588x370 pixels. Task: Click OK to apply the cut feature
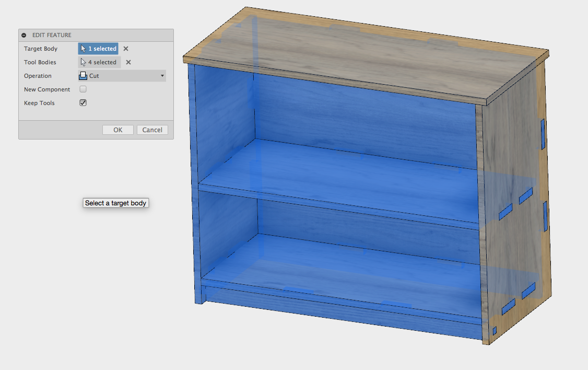click(117, 129)
